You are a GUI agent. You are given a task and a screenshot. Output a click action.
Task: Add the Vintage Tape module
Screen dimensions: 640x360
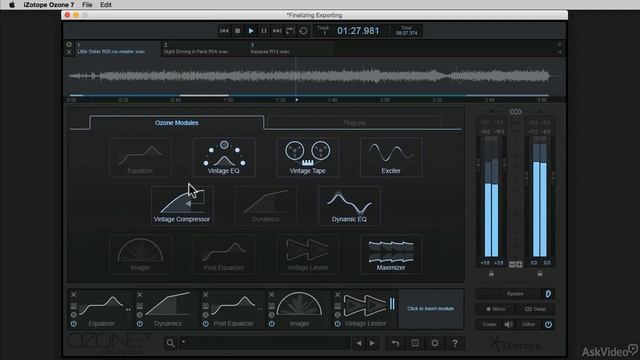click(x=307, y=158)
